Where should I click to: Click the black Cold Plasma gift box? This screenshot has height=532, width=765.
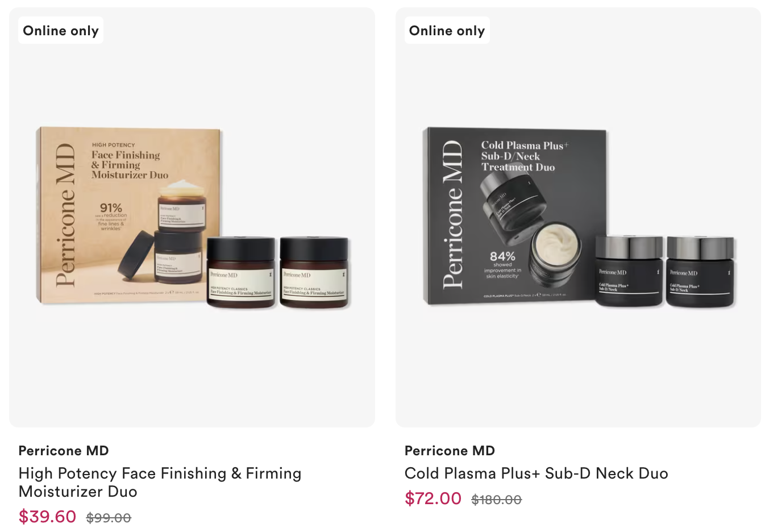point(515,216)
